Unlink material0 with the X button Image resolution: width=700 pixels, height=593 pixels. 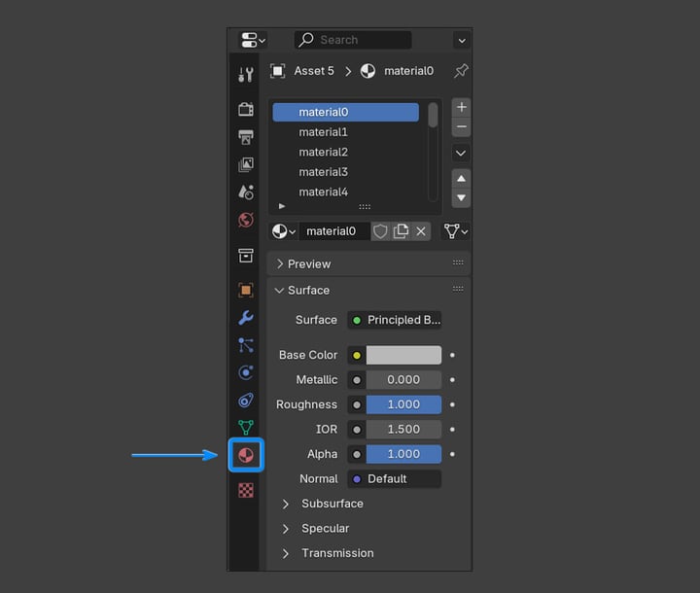(x=421, y=231)
